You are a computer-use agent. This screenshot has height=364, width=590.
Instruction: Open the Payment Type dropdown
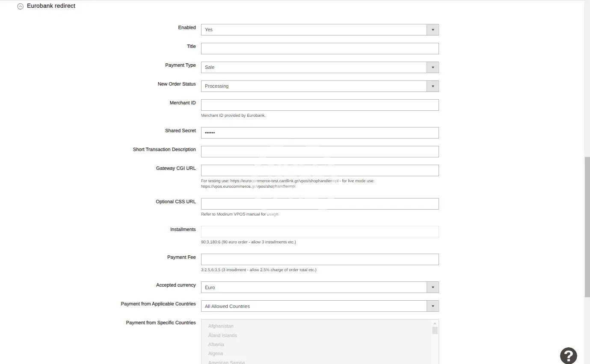click(x=320, y=67)
